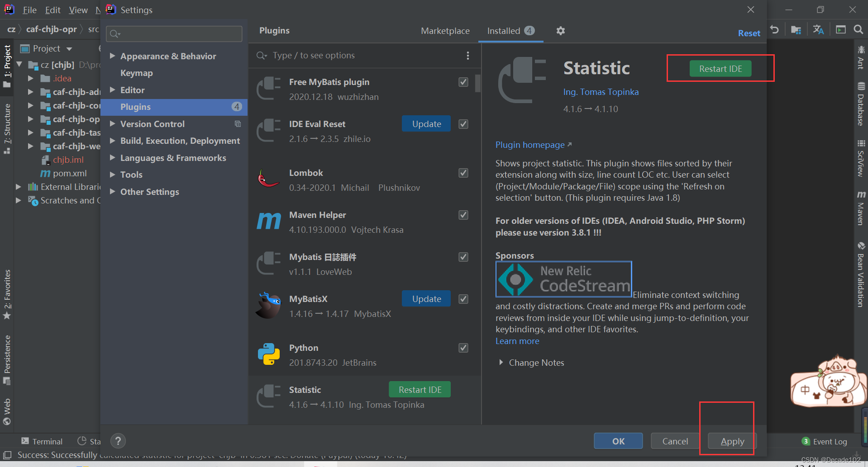The image size is (868, 467).
Task: Select Keymap in settings list
Action: (x=137, y=73)
